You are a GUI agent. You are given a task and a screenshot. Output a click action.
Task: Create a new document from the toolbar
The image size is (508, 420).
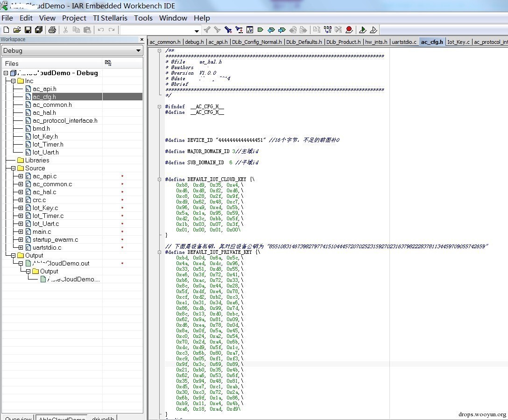coord(6,30)
